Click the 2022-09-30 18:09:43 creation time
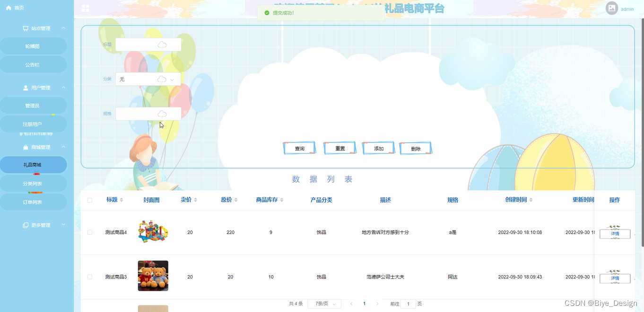The height and width of the screenshot is (312, 644). point(520,277)
